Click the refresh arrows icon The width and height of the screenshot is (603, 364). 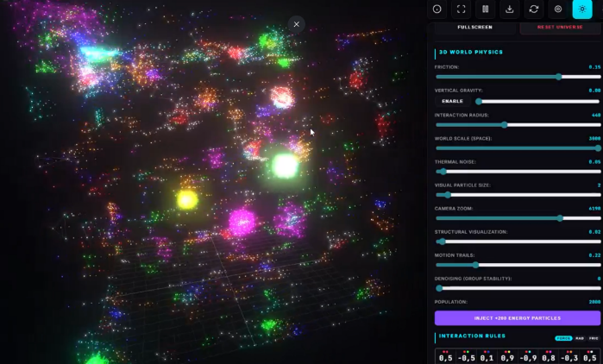[534, 9]
